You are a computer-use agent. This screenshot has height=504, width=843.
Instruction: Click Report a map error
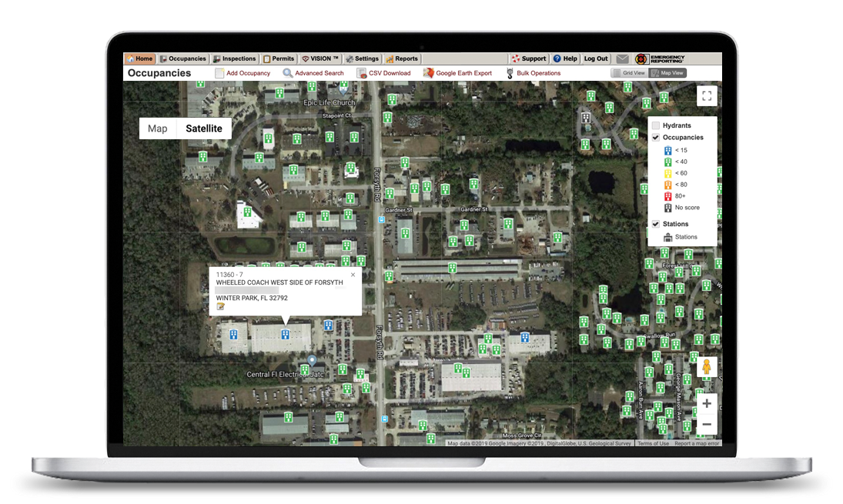pos(697,443)
